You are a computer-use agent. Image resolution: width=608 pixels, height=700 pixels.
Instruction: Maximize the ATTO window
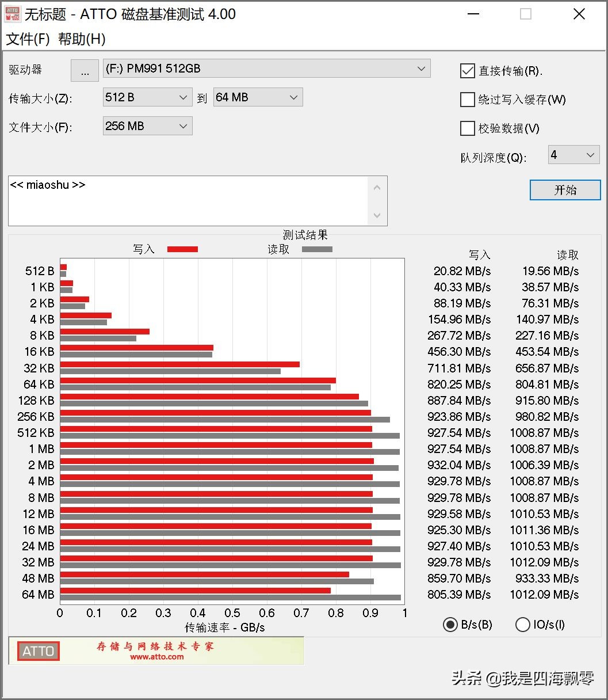point(526,14)
